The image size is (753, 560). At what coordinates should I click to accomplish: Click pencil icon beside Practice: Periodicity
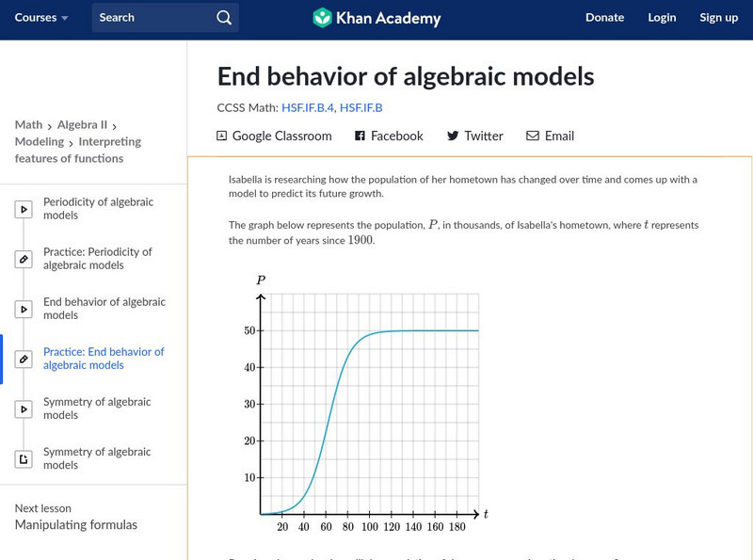click(24, 259)
